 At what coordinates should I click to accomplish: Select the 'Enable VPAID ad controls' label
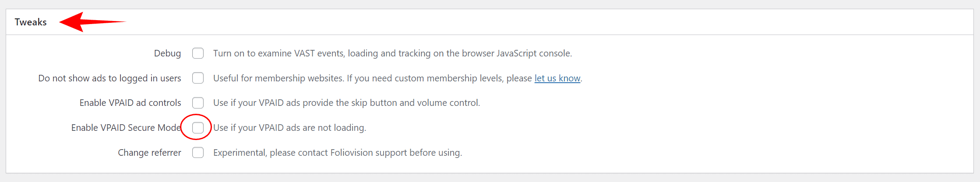coord(130,103)
